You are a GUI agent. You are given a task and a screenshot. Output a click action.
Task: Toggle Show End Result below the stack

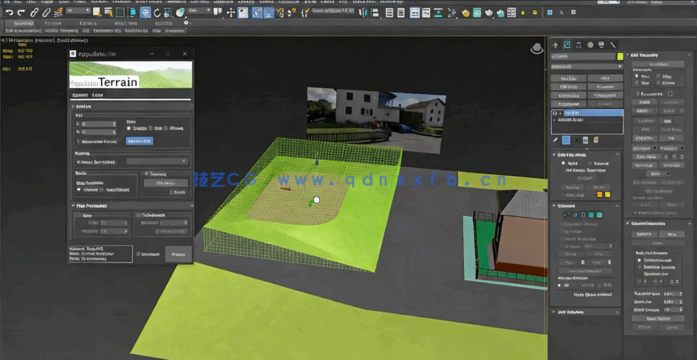(x=566, y=140)
